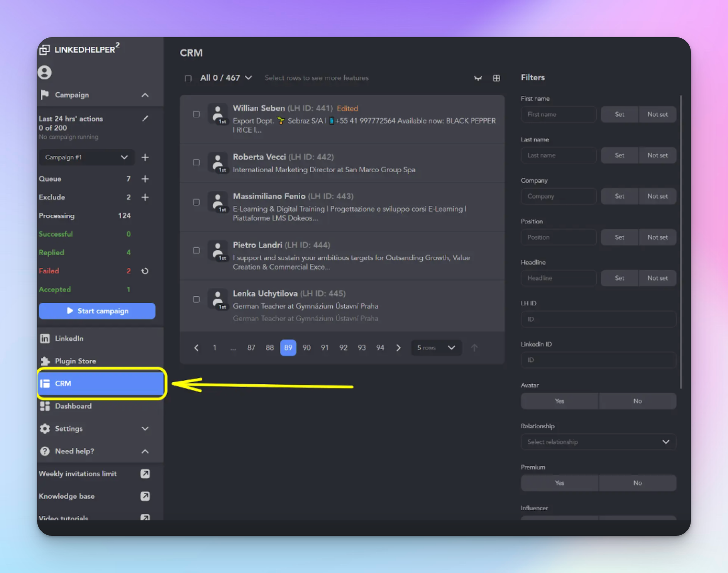The height and width of the screenshot is (573, 728).
Task: Add a new campaign with plus icon
Action: click(145, 157)
